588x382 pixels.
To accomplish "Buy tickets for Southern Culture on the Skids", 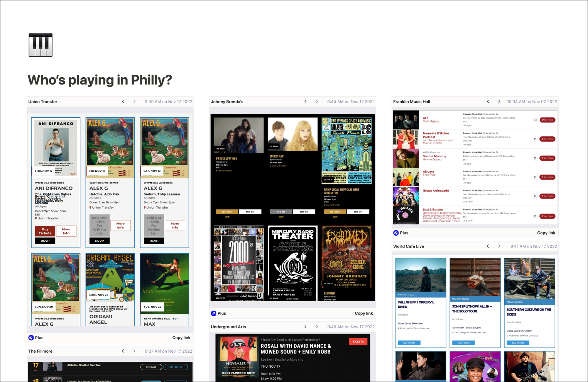I will pyautogui.click(x=518, y=343).
